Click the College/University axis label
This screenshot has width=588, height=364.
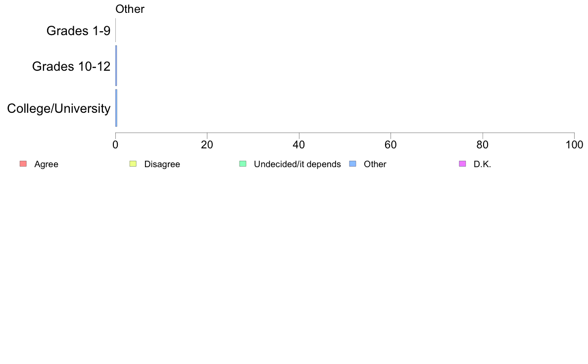coord(59,109)
